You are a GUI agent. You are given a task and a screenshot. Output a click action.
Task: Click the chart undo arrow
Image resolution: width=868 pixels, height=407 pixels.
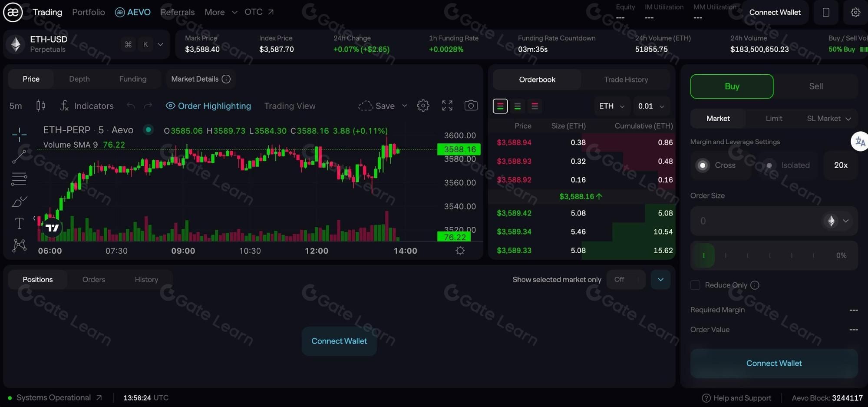click(131, 106)
